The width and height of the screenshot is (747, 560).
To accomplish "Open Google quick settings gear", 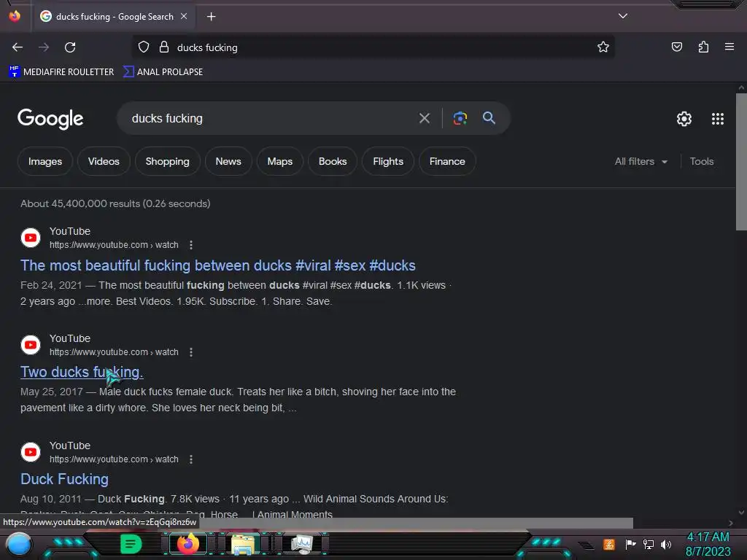I will [684, 119].
